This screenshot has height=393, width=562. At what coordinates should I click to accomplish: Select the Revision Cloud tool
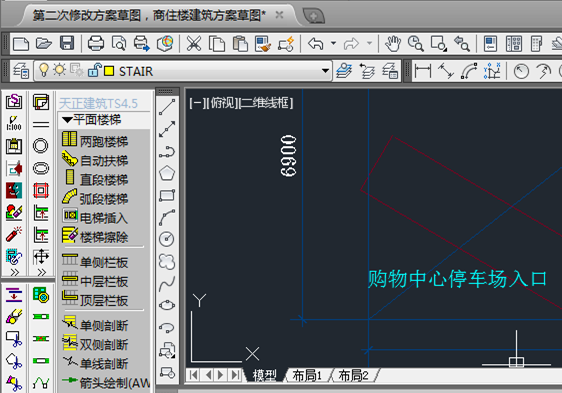point(167,261)
